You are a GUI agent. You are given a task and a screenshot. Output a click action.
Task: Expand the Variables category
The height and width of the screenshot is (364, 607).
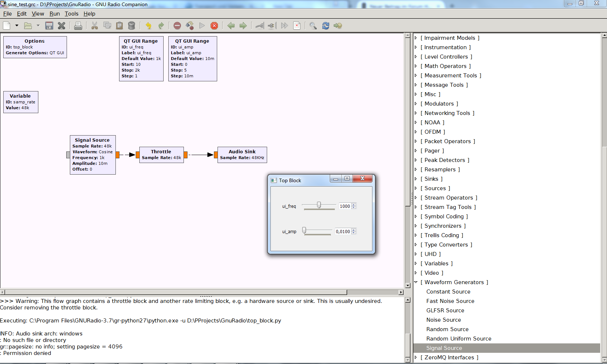coord(416,264)
